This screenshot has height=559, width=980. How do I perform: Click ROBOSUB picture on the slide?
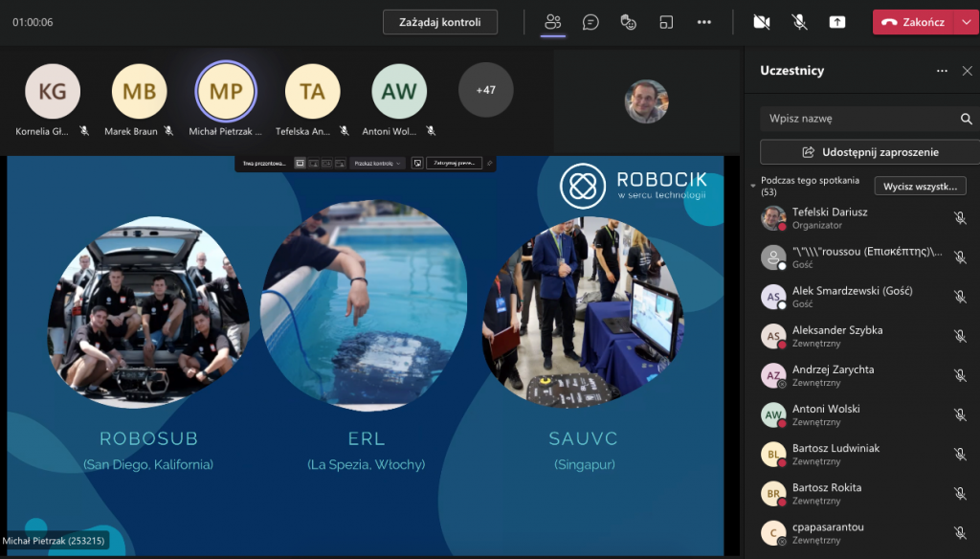148,311
